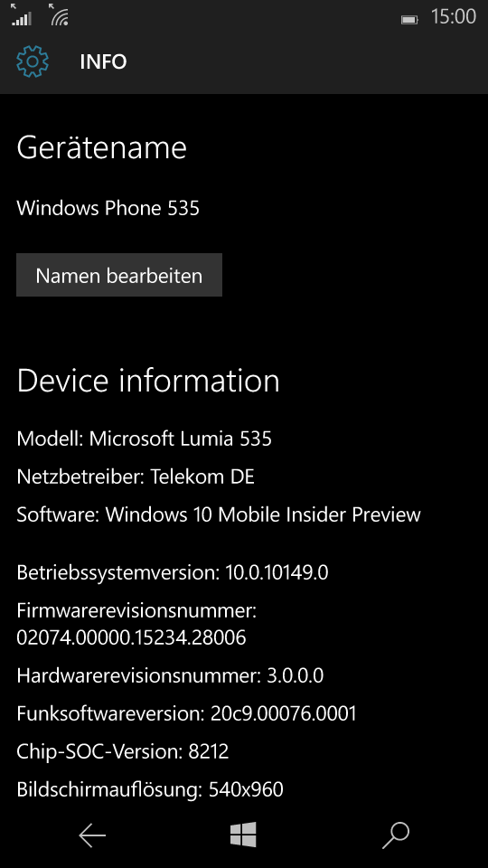Open search with the magnifier icon
The image size is (488, 868).
coord(396,835)
